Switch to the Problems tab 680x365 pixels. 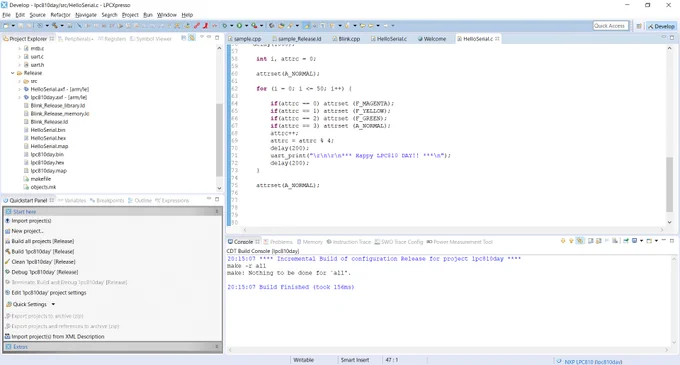278,242
